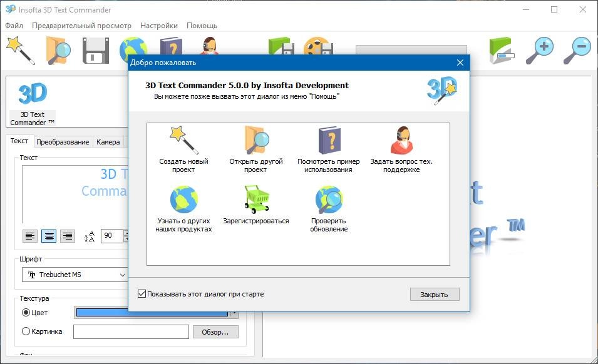
Task: Choose Открыть другой проект in welcome dialog
Action: point(256,149)
